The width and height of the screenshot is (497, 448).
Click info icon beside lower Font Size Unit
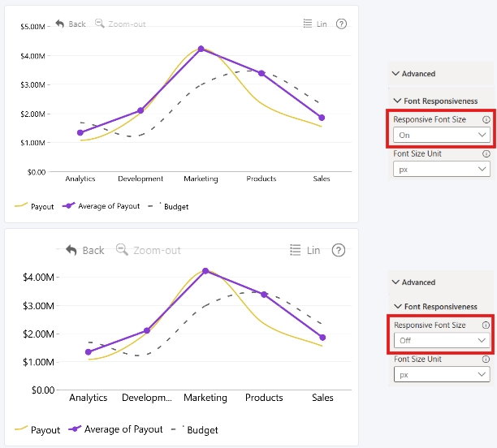pyautogui.click(x=486, y=360)
